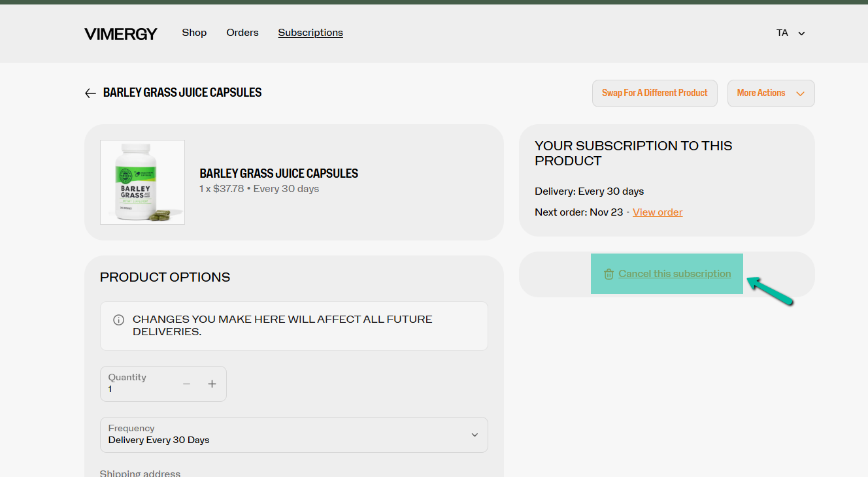Screen dimensions: 868x477
Task: Click the BARLEY GRASS JUICE CAPSULES page heading
Action: (182, 93)
